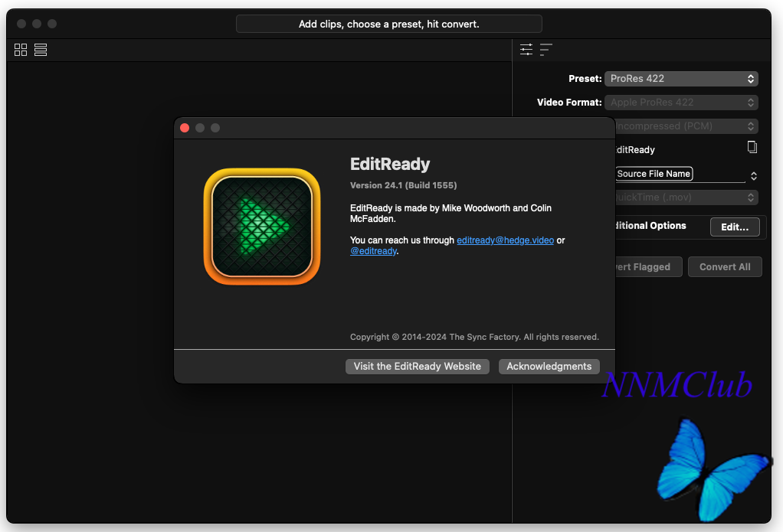Click the Convert Flagged button
783x532 pixels.
[x=649, y=267]
